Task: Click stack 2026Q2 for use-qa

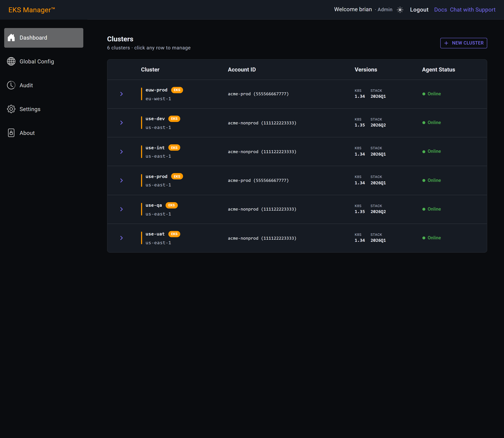Action: (x=378, y=212)
